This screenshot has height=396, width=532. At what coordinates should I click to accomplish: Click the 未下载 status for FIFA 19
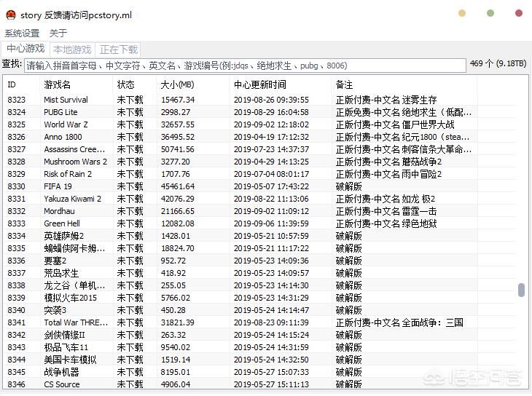[x=130, y=186]
